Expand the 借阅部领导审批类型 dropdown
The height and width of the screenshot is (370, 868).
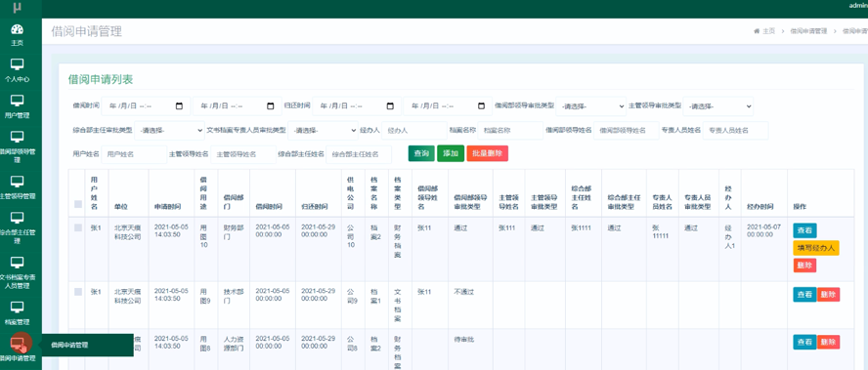pyautogui.click(x=590, y=105)
